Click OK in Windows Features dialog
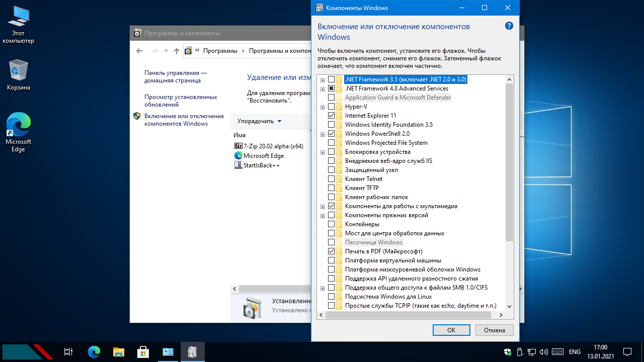Image resolution: width=644 pixels, height=362 pixels. pos(451,330)
